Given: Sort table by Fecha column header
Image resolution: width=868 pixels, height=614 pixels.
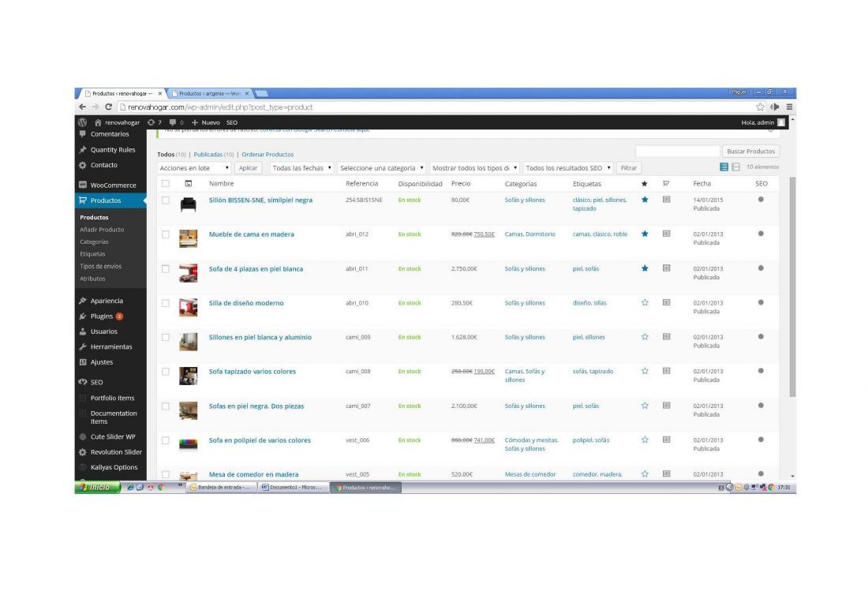Looking at the screenshot, I should [x=702, y=184].
